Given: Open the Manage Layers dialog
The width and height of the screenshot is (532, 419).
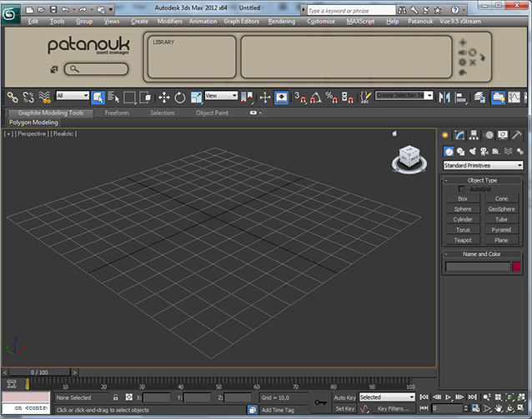Looking at the screenshot, I should (479, 97).
